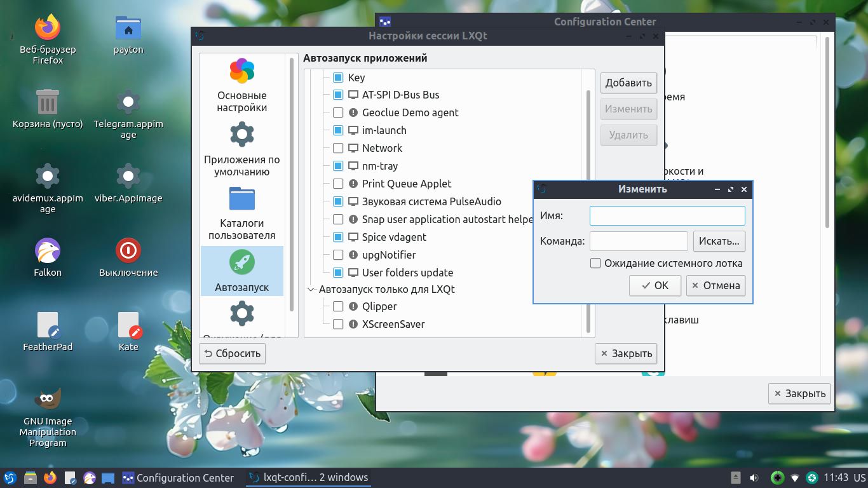Confirm the Изменить dialog with OK
This screenshot has width=868, height=488.
[655, 285]
